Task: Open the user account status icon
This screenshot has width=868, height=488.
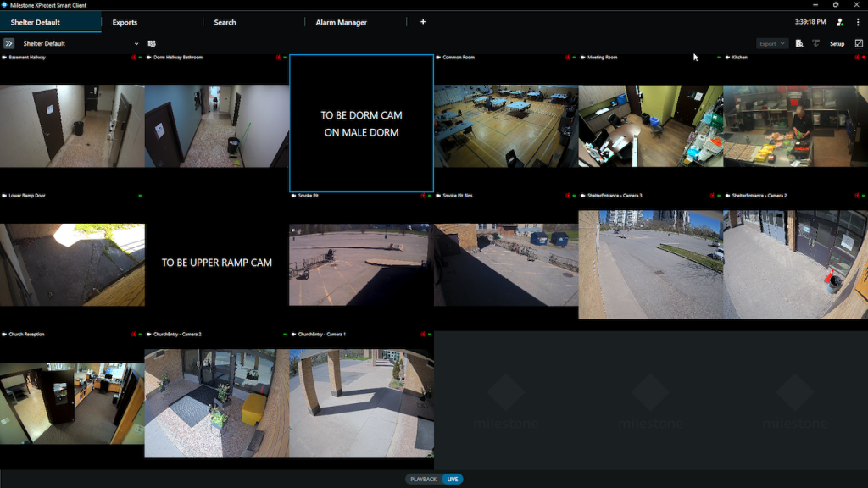Action: (x=839, y=22)
